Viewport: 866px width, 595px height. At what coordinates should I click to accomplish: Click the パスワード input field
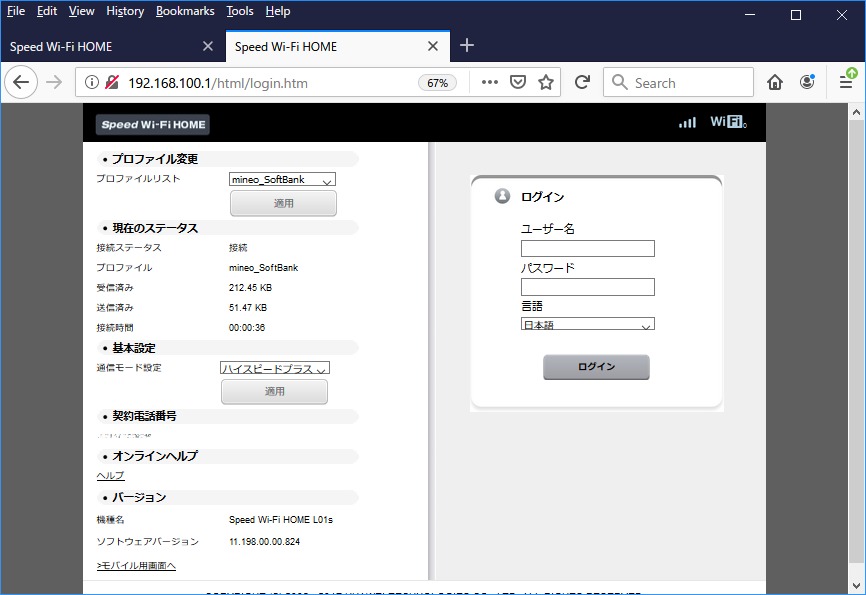(587, 287)
